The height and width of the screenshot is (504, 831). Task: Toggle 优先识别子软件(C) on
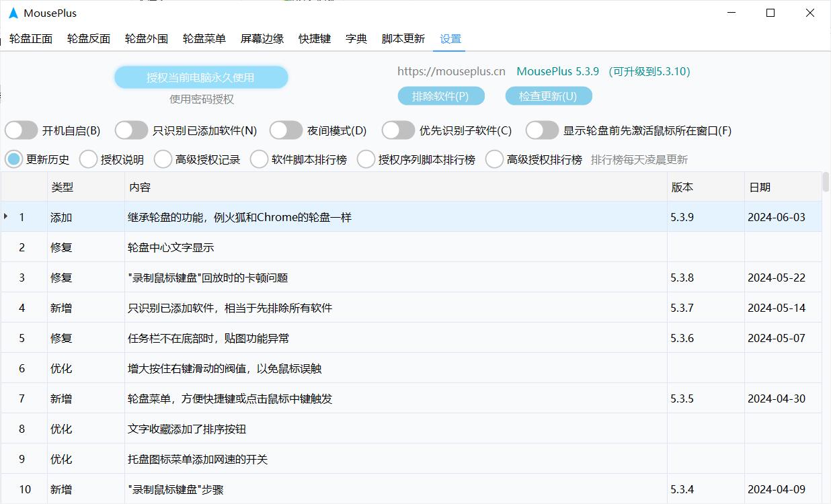pos(398,130)
